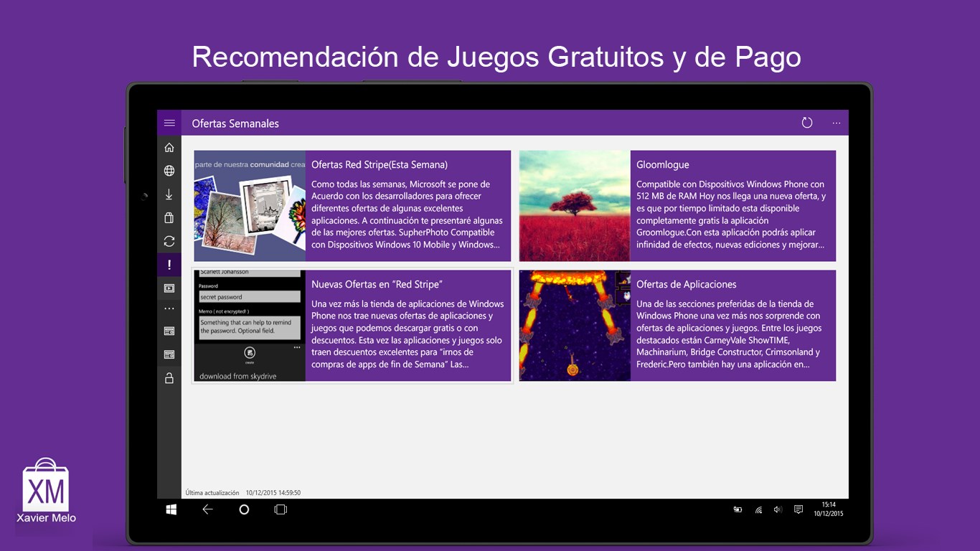Expand the sidebar three-dots item
The width and height of the screenshot is (980, 551).
coord(169,309)
